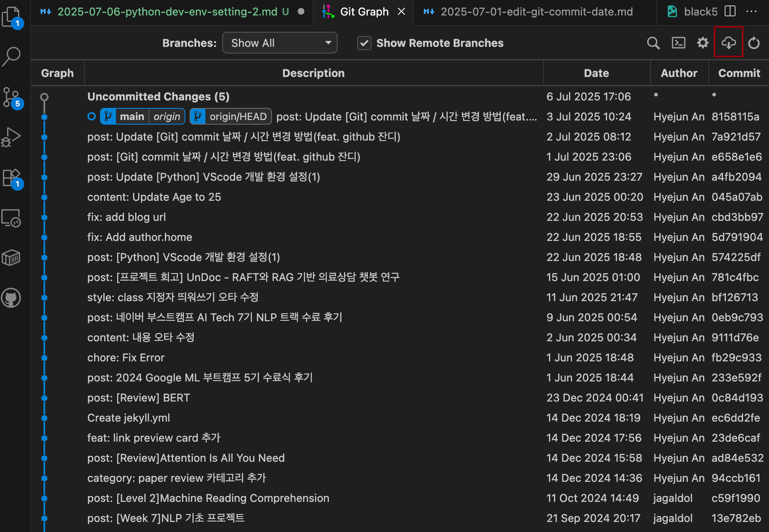
Task: Click the origin/HEAD branch label
Action: (x=231, y=116)
